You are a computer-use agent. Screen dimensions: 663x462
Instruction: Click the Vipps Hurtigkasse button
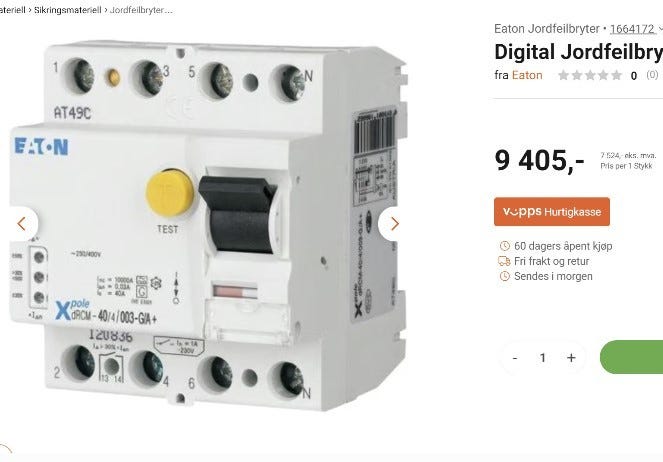(552, 211)
